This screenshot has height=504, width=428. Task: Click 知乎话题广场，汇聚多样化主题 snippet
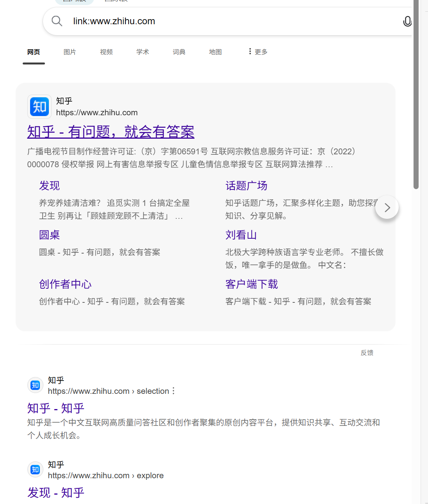click(301, 209)
